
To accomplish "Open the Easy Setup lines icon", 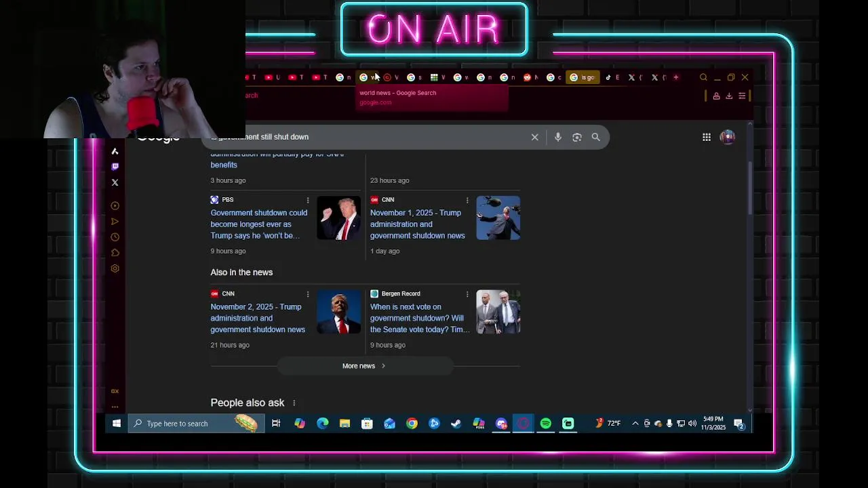I will coord(742,96).
